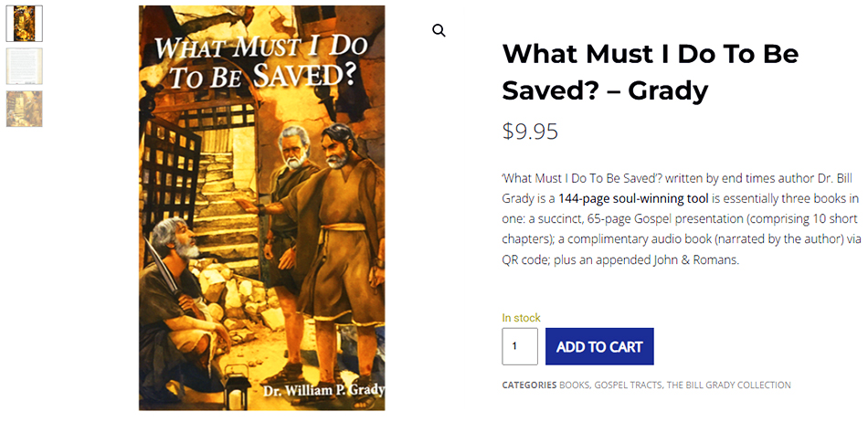Image resolution: width=868 pixels, height=422 pixels.
Task: Open the Gospel Tracts category link
Action: [x=627, y=385]
